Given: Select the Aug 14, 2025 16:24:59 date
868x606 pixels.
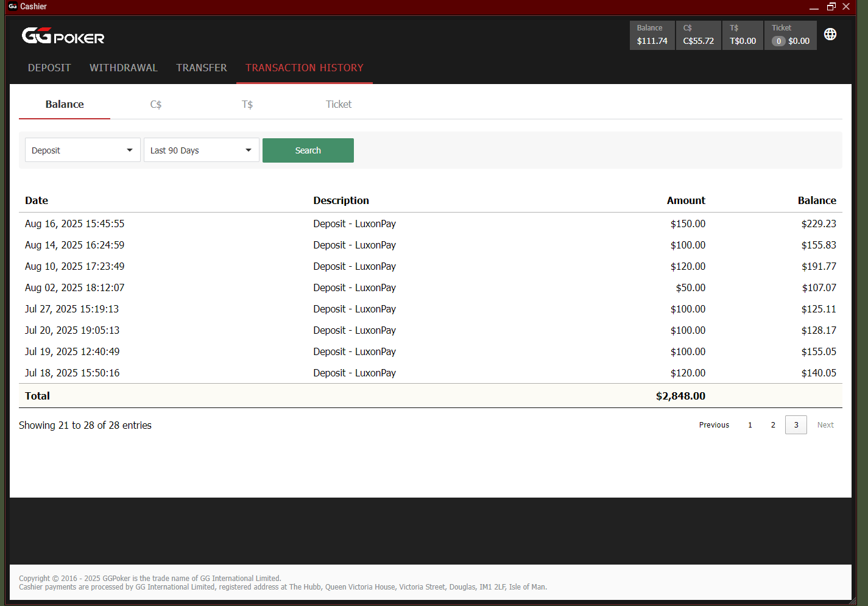Looking at the screenshot, I should pyautogui.click(x=74, y=245).
